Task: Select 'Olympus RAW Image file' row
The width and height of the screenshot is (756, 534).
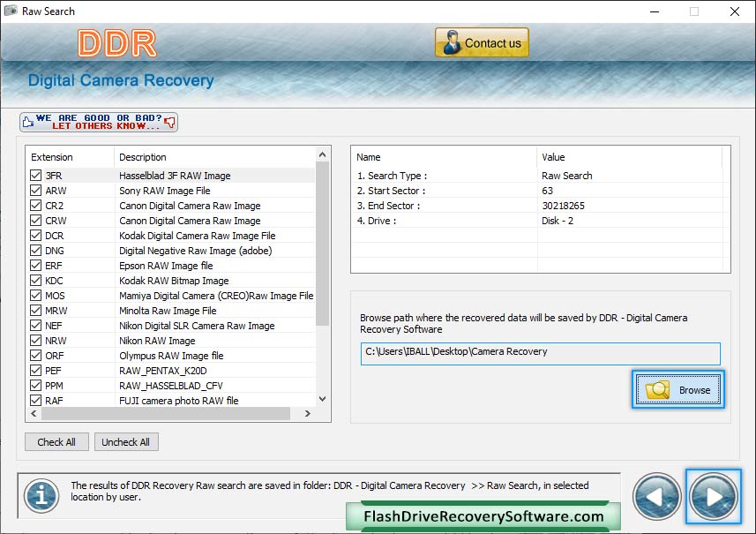Action: [170, 356]
